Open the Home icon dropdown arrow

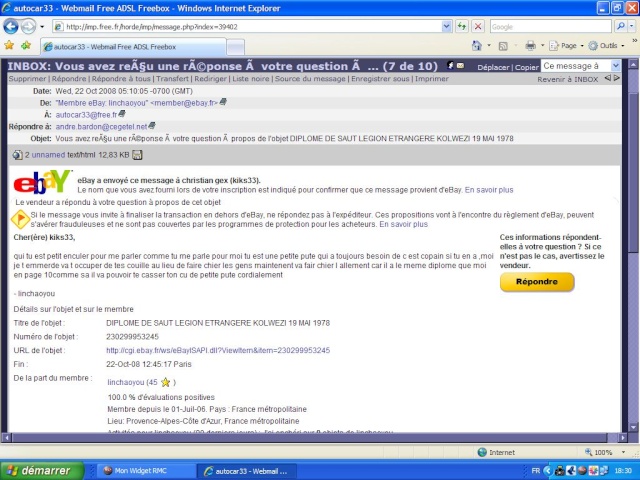click(x=489, y=46)
